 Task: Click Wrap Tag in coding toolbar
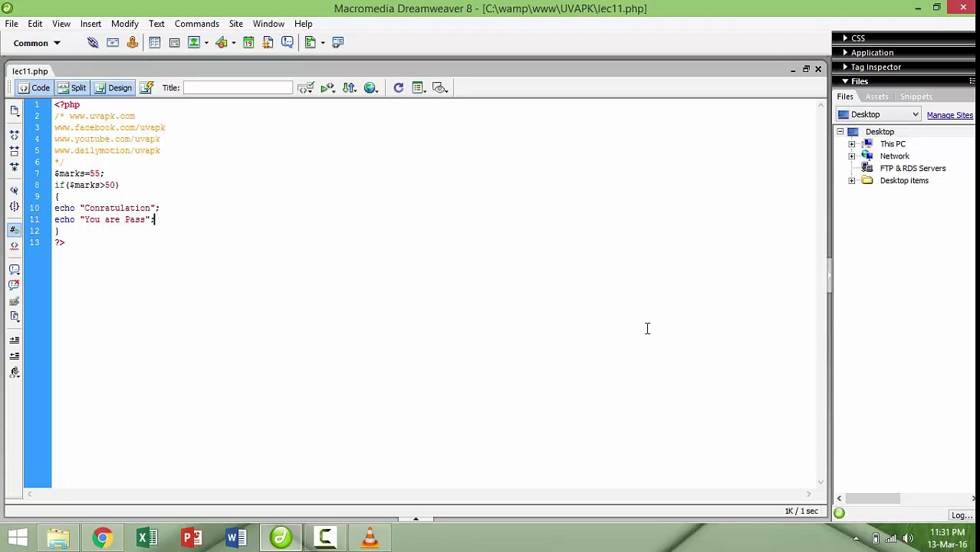pyautogui.click(x=14, y=301)
